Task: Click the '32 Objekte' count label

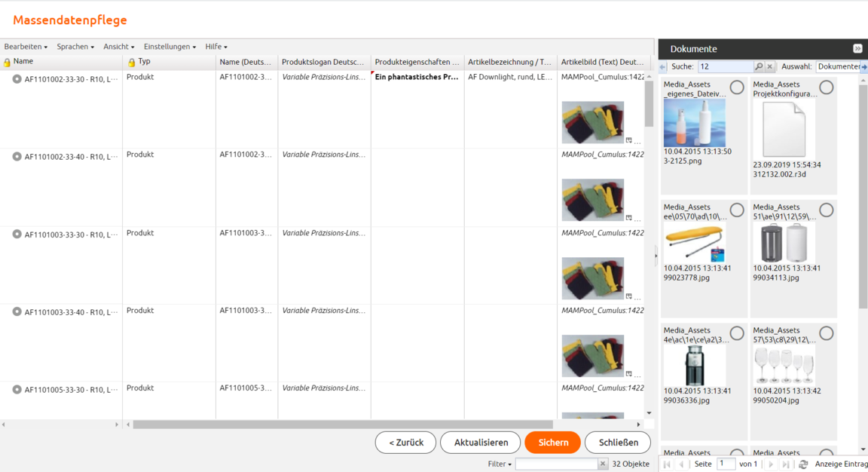Action: [x=631, y=464]
